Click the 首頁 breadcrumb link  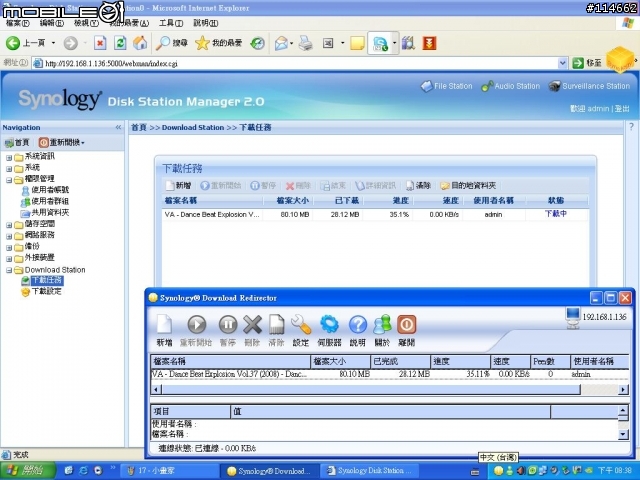click(x=139, y=127)
